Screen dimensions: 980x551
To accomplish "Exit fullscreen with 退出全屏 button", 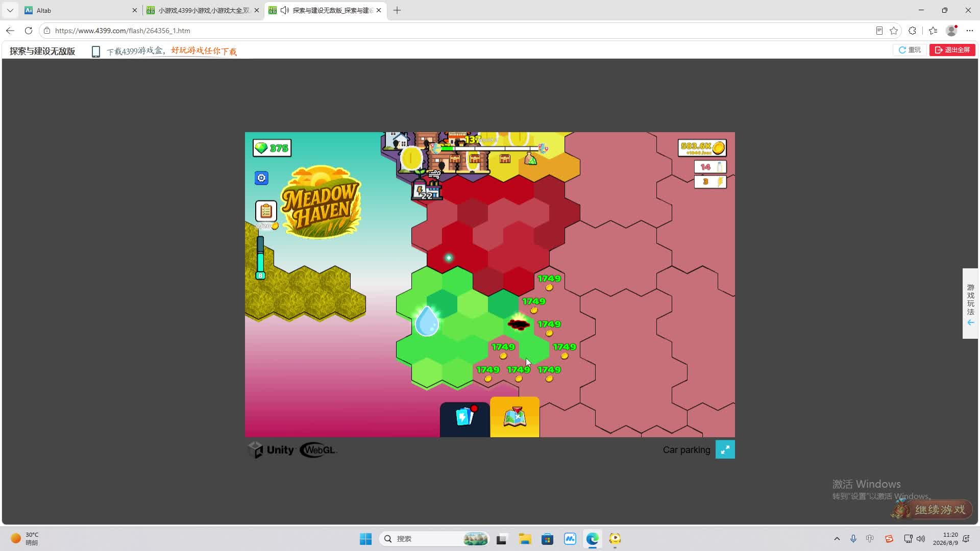I will point(952,50).
